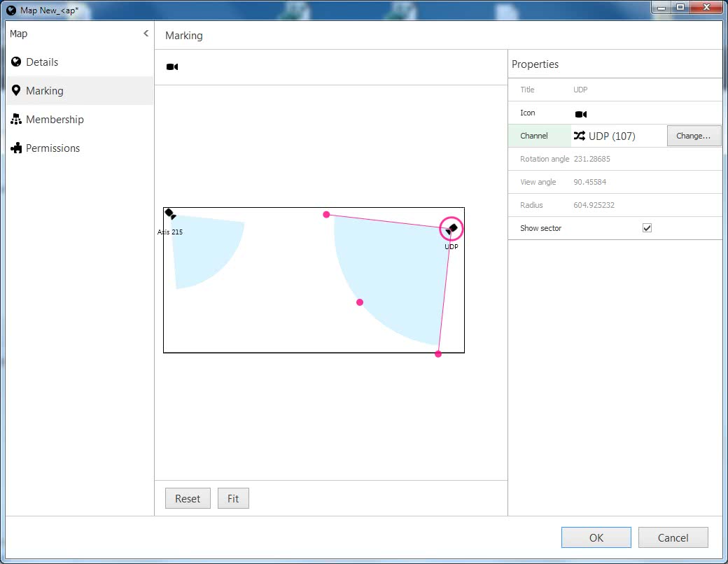Select the UDP camera marker on map
The height and width of the screenshot is (564, 728).
[451, 229]
